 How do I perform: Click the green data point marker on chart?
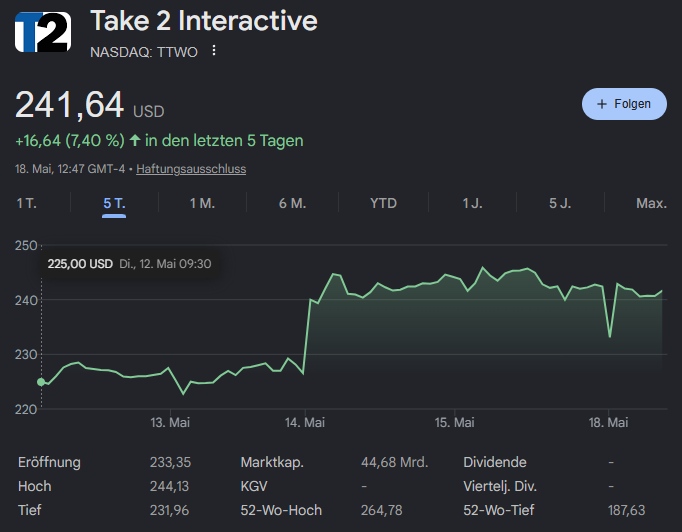click(x=41, y=382)
